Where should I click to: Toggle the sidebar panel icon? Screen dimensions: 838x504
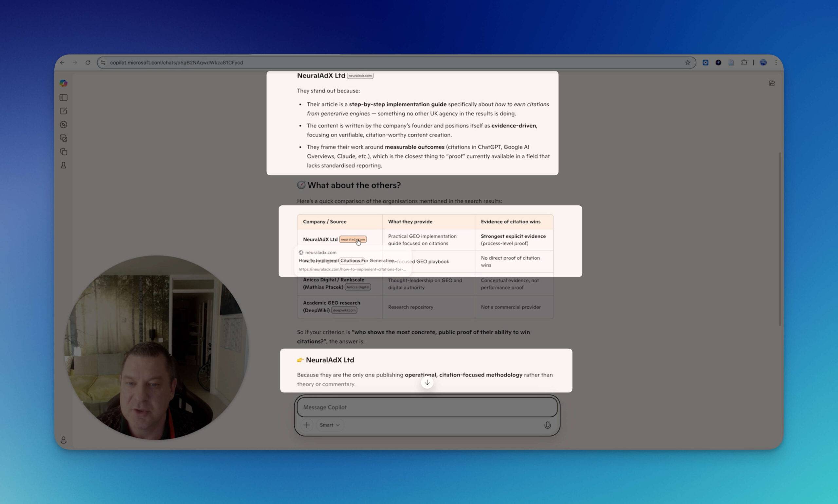click(x=64, y=98)
